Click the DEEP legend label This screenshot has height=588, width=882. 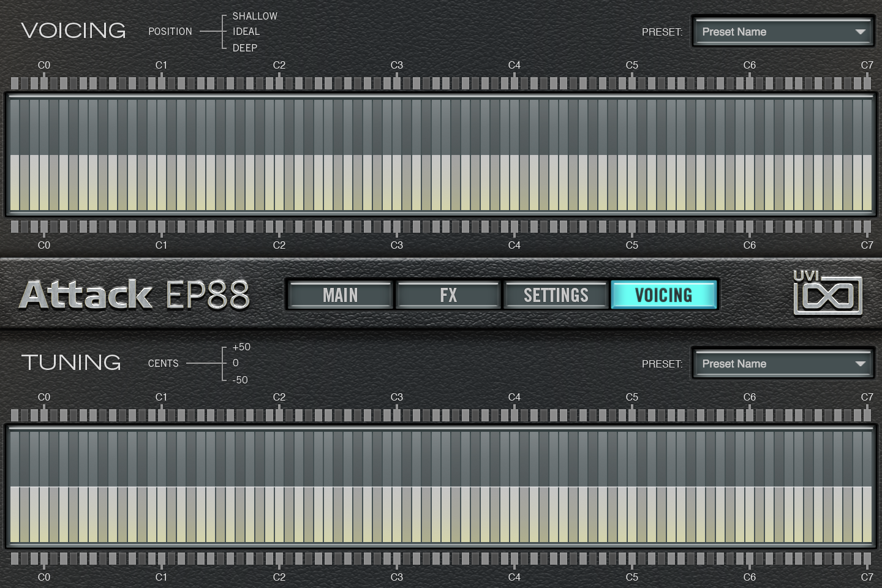[245, 48]
